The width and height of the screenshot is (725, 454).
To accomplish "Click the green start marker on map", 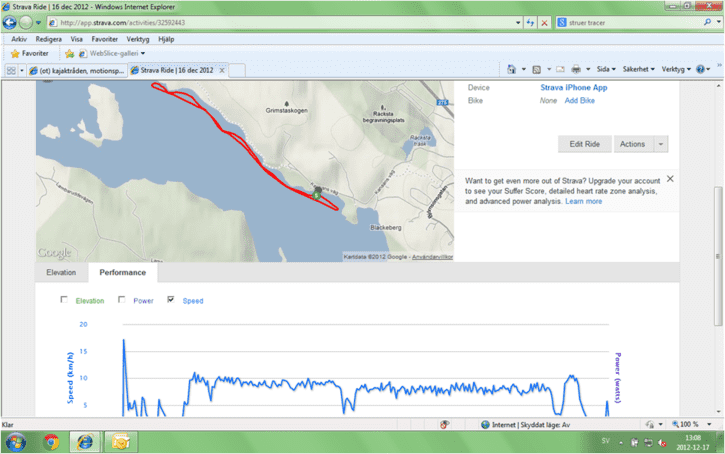I will (x=316, y=196).
